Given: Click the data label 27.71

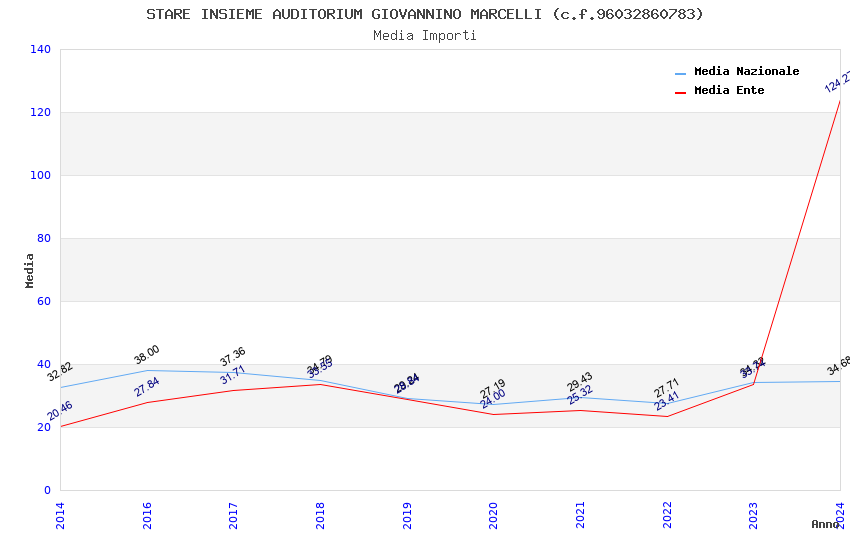Looking at the screenshot, I should coord(666,388).
